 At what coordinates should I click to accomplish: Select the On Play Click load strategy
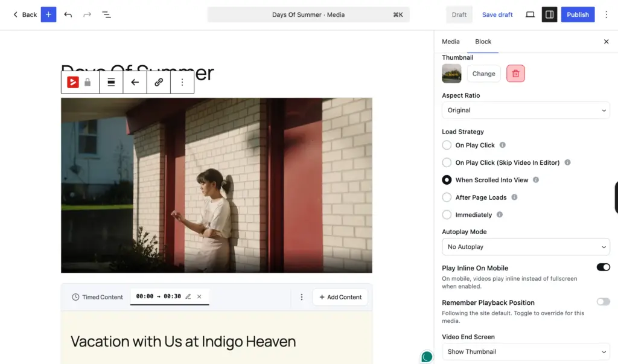(x=447, y=145)
